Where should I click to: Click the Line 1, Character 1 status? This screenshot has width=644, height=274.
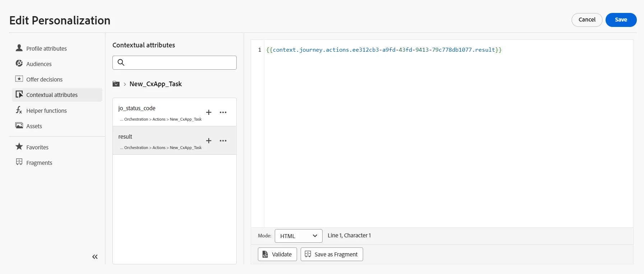point(349,236)
